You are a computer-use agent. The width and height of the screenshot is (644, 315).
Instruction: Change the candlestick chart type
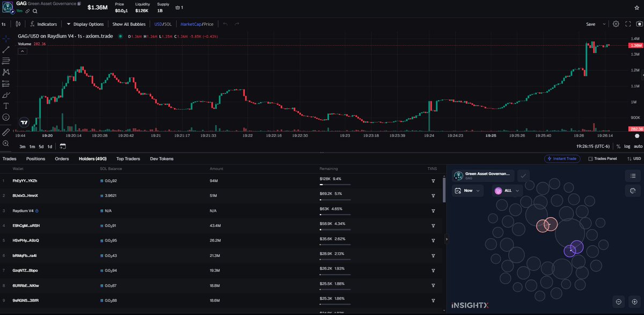(x=18, y=24)
